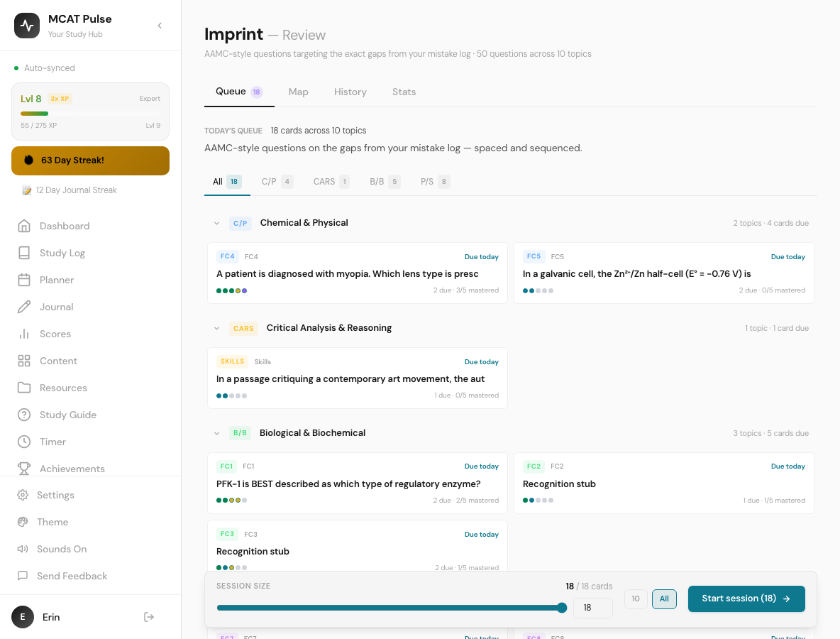Select the All session size preset
Screen dimensions: 840x639
click(664, 599)
